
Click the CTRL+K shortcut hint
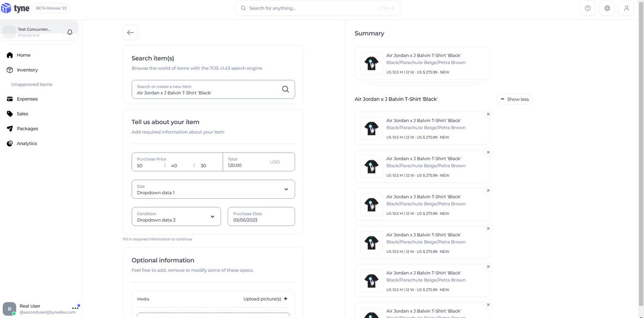point(386,8)
